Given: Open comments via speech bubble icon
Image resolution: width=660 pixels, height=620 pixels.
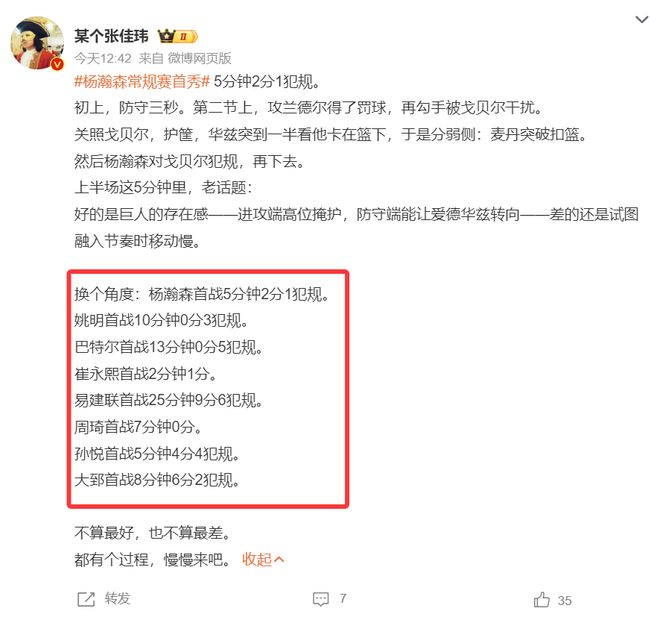Looking at the screenshot, I should point(321,599).
